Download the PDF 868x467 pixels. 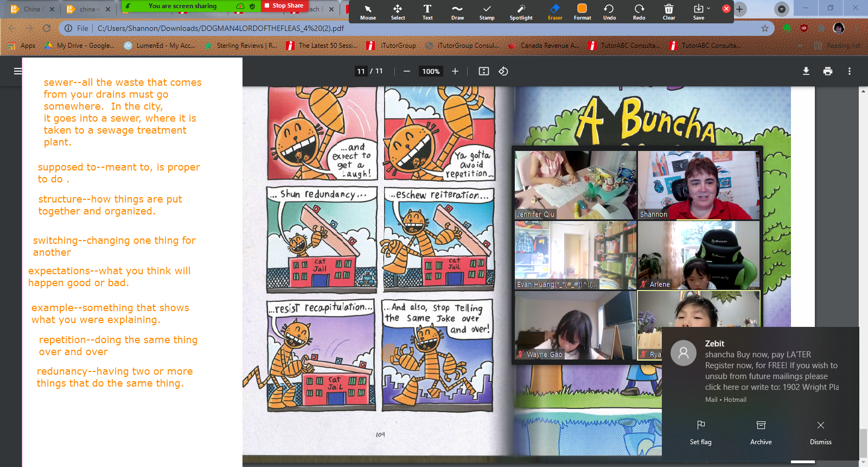click(x=806, y=71)
